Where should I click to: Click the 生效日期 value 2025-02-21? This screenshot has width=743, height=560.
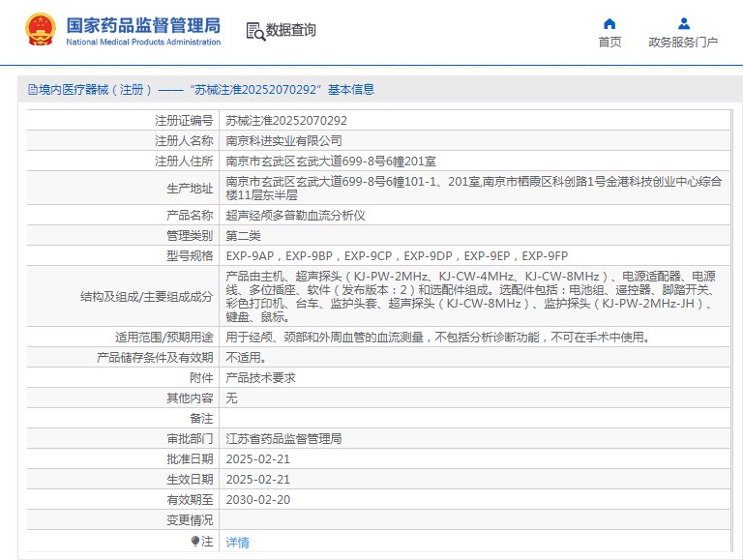(x=257, y=480)
